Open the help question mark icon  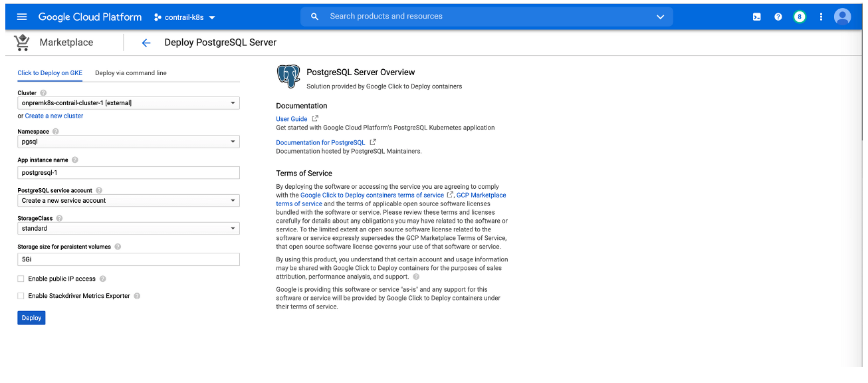click(x=778, y=17)
